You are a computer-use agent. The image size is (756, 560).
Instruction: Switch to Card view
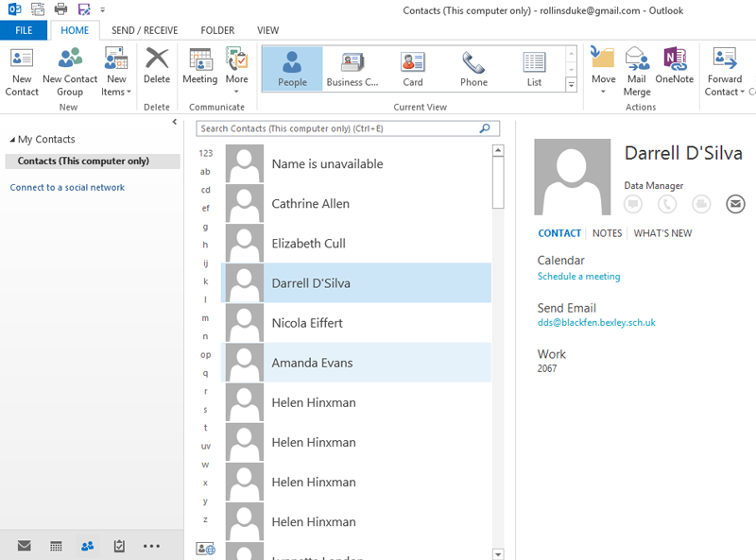click(x=413, y=69)
